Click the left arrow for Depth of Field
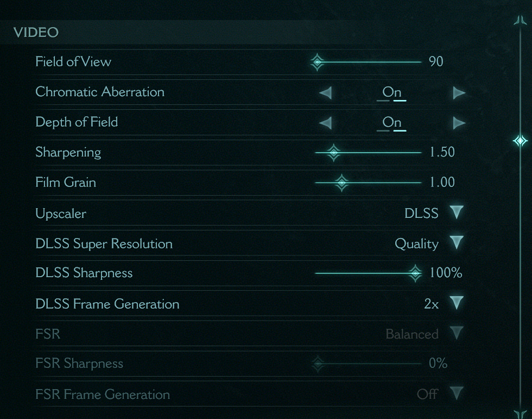Screen dimensions: 532x419 325,123
